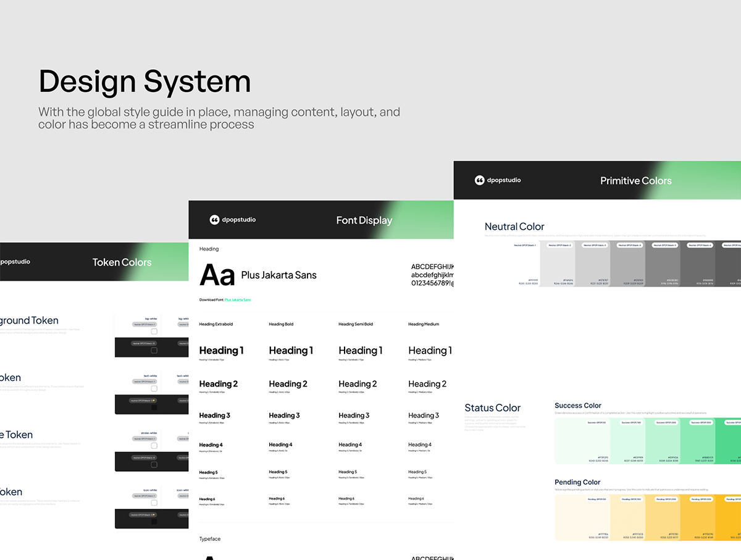Click 'Heading 6' in the Bold column
The image size is (741, 560).
[x=277, y=498]
